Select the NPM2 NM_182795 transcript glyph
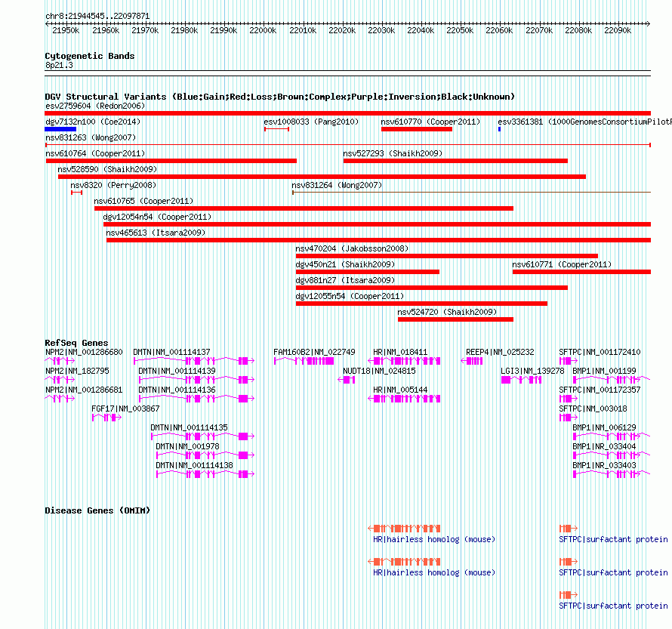Viewport: 672px width, 629px height. click(60, 380)
